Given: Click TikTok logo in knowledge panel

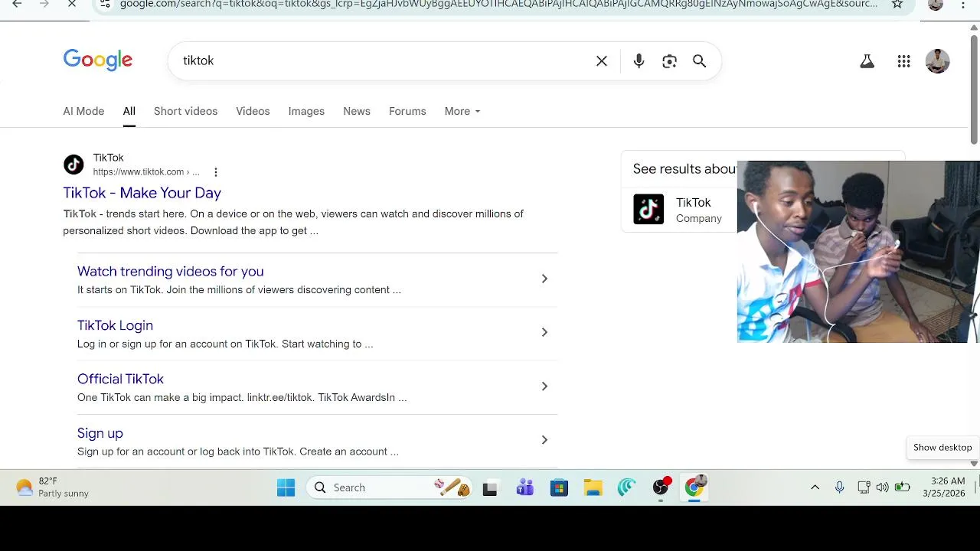Looking at the screenshot, I should (648, 210).
